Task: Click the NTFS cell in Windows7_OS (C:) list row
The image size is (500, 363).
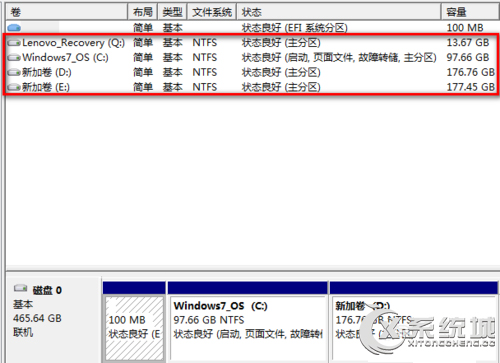Action: 205,57
